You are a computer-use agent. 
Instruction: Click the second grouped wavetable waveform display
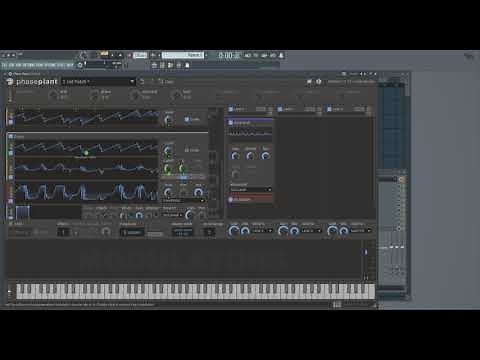click(x=86, y=168)
